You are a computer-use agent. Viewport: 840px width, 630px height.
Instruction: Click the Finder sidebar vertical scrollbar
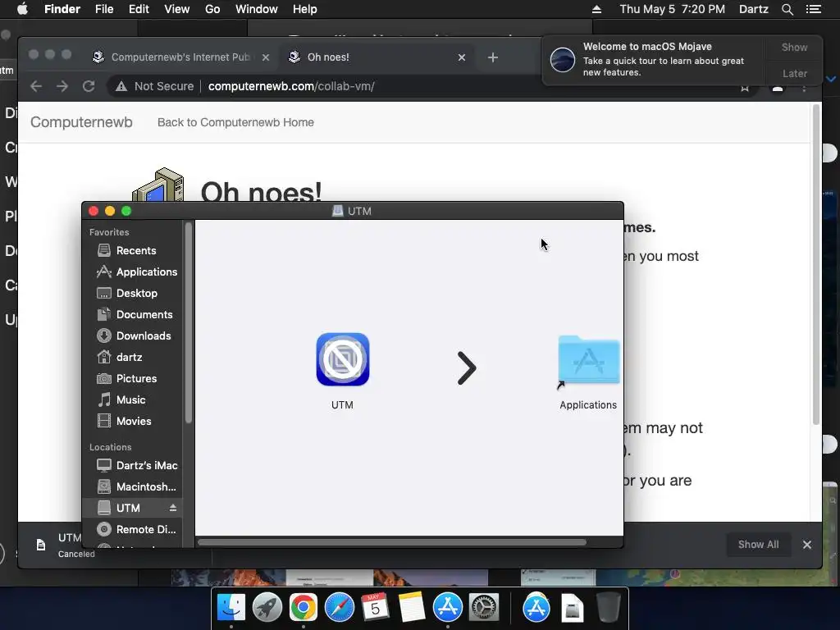pos(188,323)
